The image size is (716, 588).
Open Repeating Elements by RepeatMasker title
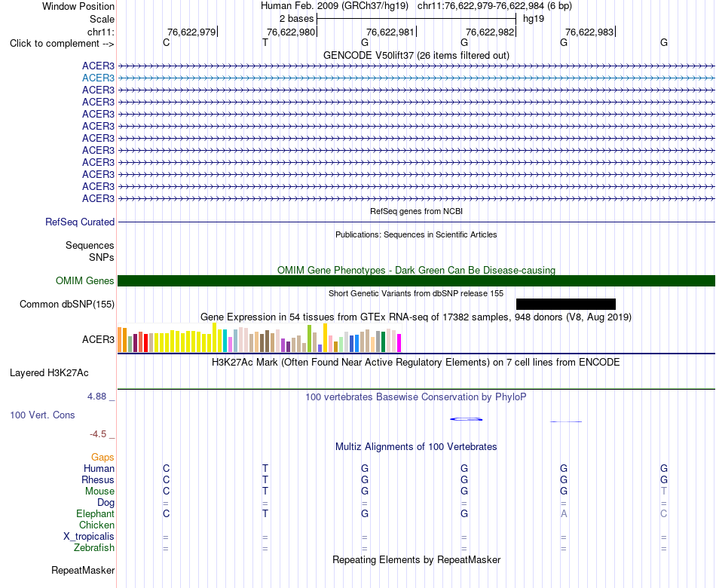(416, 560)
